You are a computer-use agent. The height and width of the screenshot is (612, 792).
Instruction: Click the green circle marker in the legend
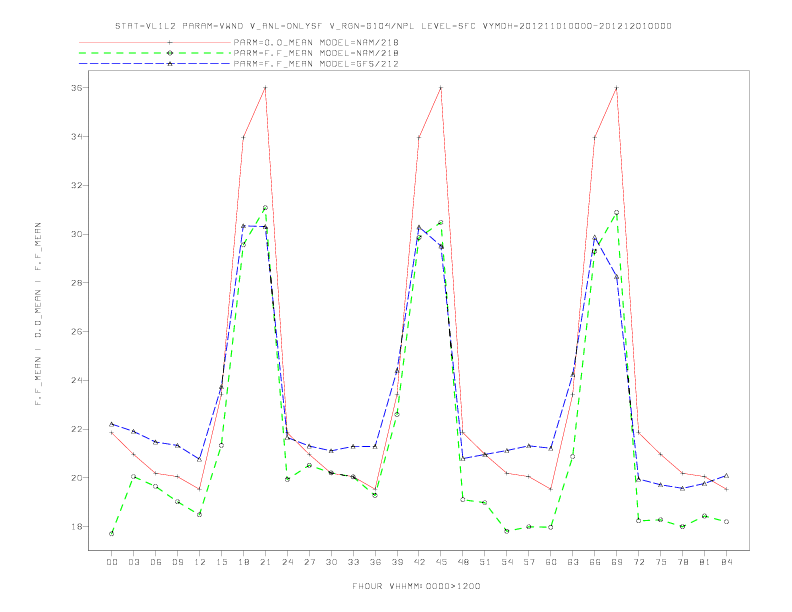tap(170, 53)
